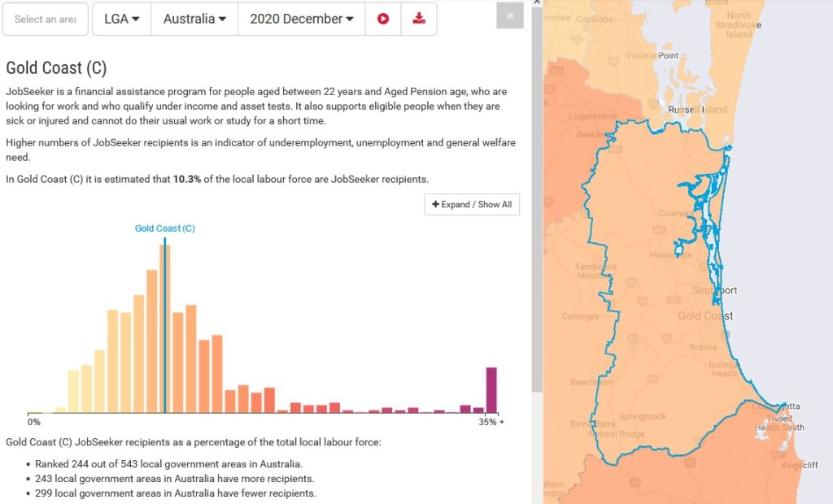833x504 pixels.
Task: Click the Canungra label on the map
Action: 580,316
